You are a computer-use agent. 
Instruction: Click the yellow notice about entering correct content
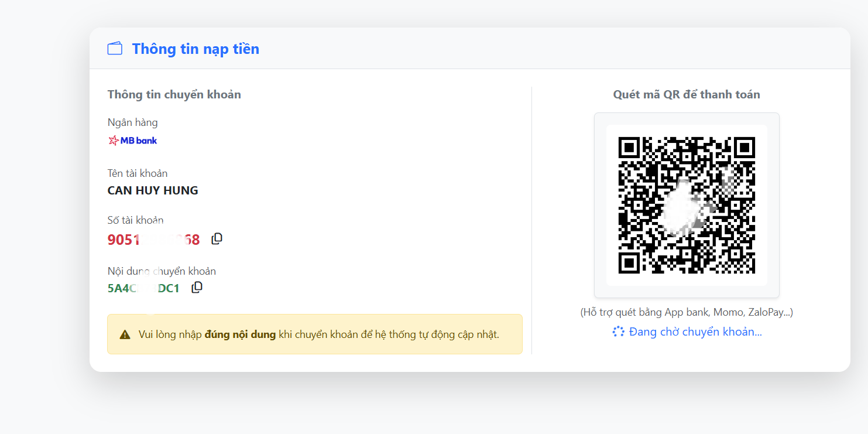(315, 334)
